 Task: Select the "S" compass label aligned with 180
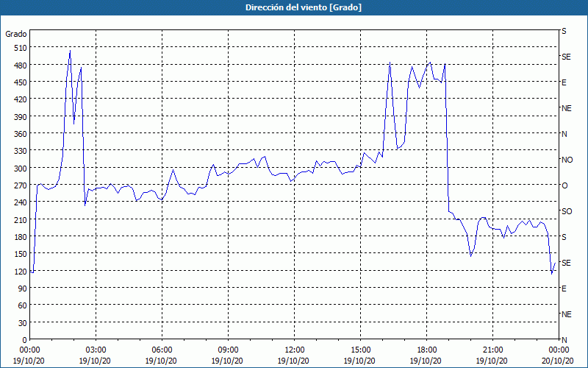[564, 237]
